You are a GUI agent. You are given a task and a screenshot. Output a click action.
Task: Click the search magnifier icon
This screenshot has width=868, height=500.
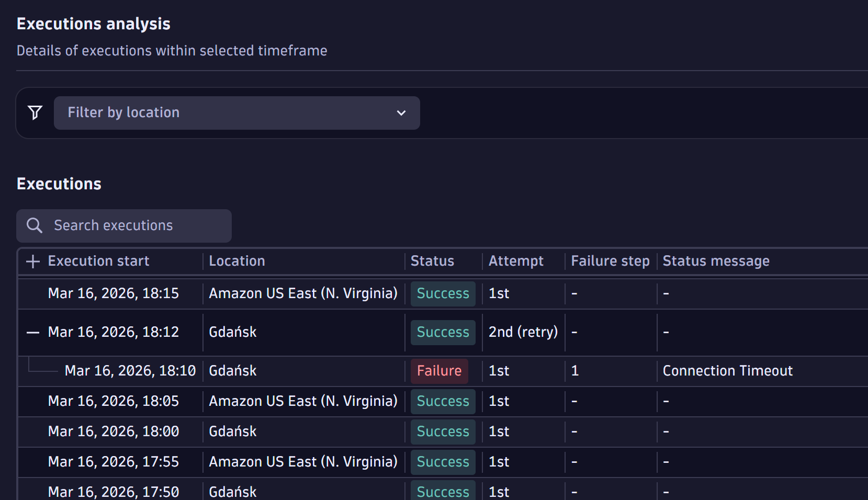coord(34,225)
